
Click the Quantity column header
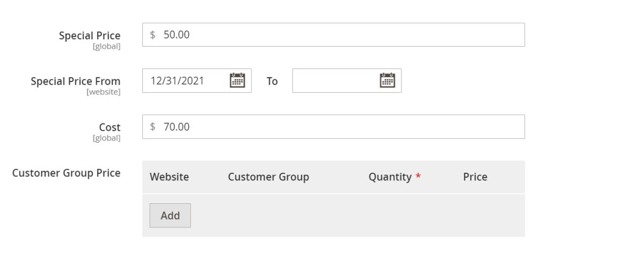(x=390, y=177)
